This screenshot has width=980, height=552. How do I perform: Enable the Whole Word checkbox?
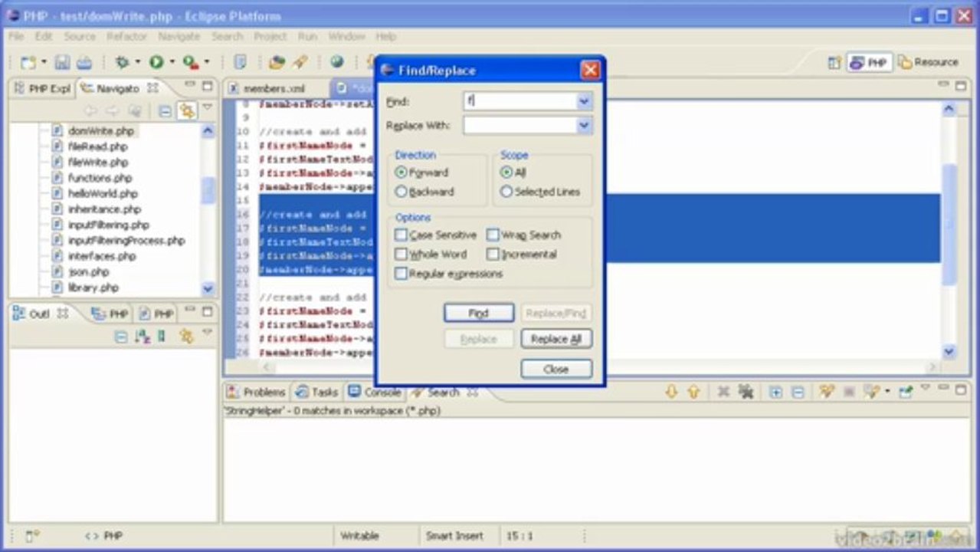[401, 254]
